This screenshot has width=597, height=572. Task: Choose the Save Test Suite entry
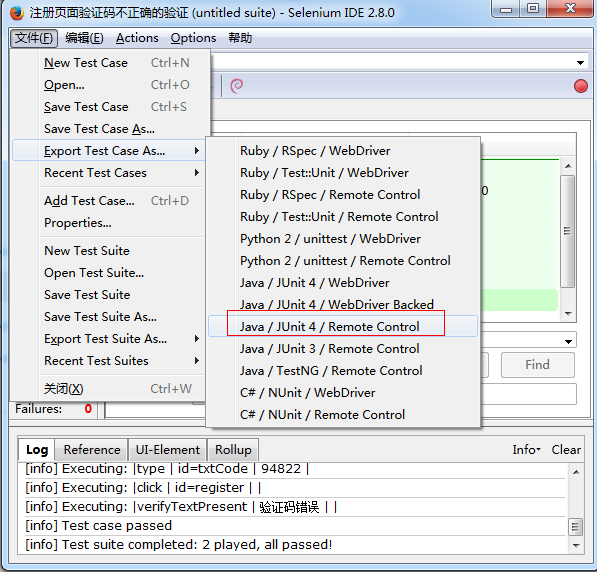110,295
